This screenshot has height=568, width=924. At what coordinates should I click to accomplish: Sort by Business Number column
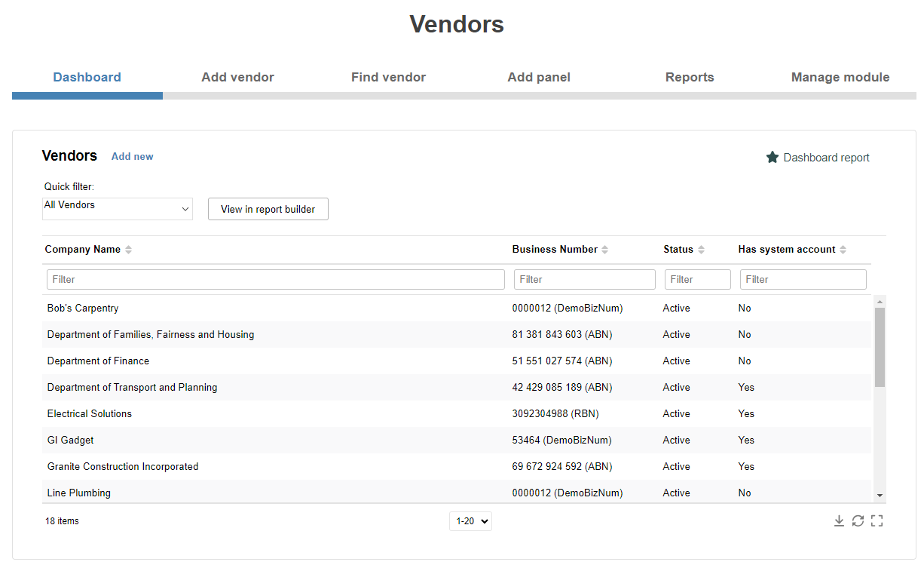[605, 250]
